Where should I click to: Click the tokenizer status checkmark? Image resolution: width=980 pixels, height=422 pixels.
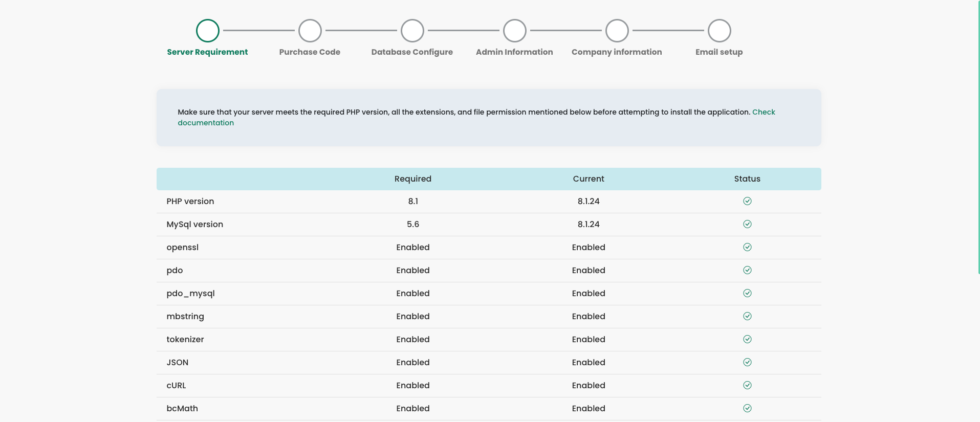(747, 339)
